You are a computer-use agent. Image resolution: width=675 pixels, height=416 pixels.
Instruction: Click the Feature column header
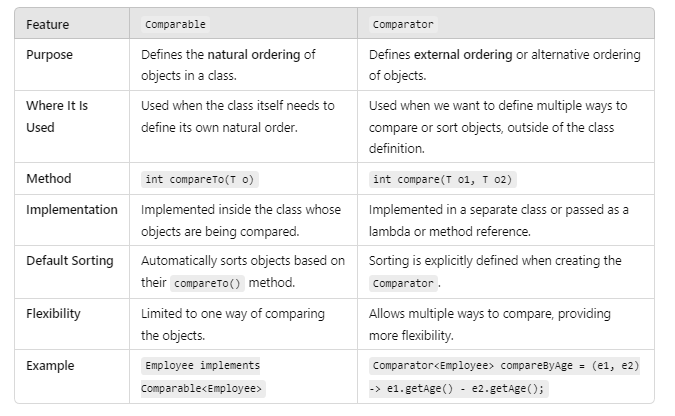point(47,25)
